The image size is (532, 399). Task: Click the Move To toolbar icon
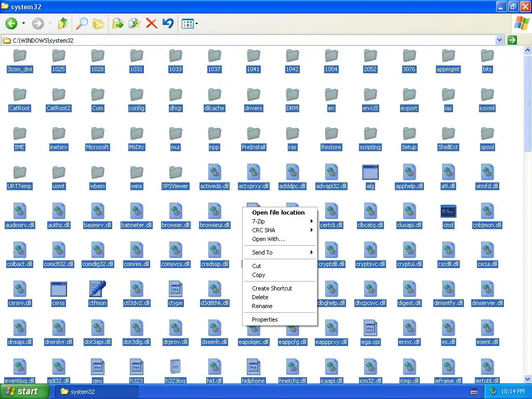(118, 23)
